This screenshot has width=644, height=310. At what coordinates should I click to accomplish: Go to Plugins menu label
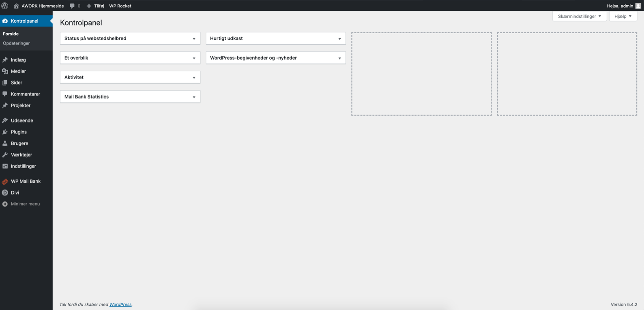tap(19, 132)
